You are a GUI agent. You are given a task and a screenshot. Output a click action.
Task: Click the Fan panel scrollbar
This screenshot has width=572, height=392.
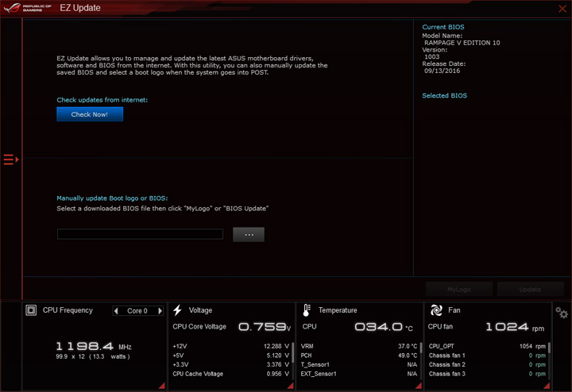pos(549,348)
